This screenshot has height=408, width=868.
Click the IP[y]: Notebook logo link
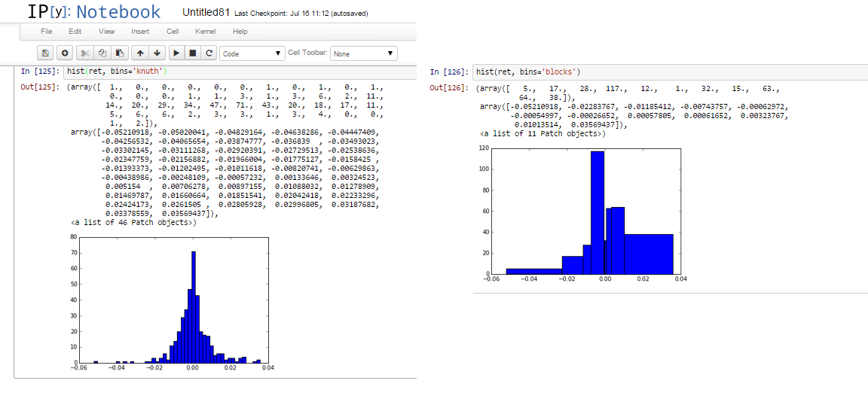pos(95,11)
